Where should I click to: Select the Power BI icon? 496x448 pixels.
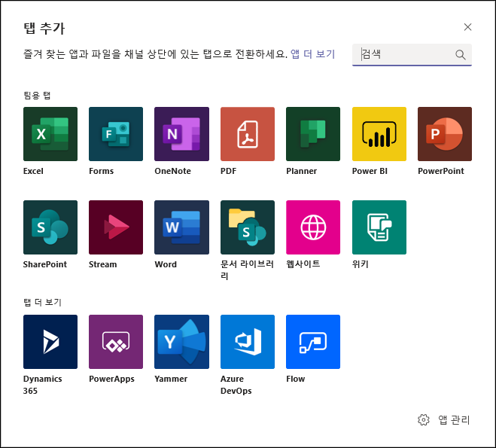click(x=379, y=134)
